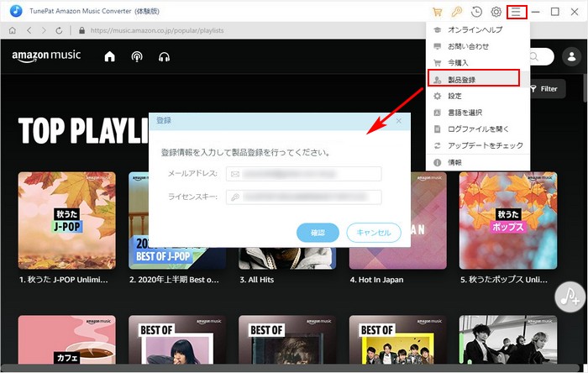The image size is (588, 373).
Task: Focus the メールアドレス input field
Action: [304, 174]
